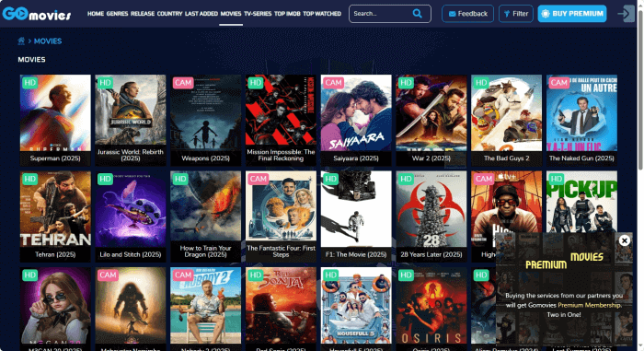
Task: Open the GENRES menu
Action: [117, 14]
